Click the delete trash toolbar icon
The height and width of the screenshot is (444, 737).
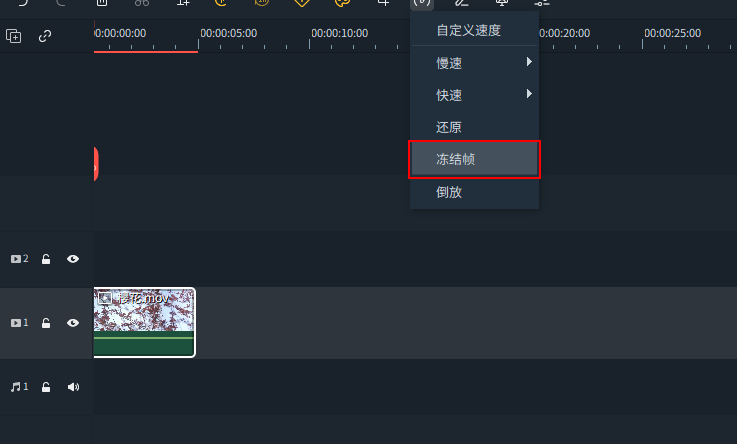coord(102,3)
